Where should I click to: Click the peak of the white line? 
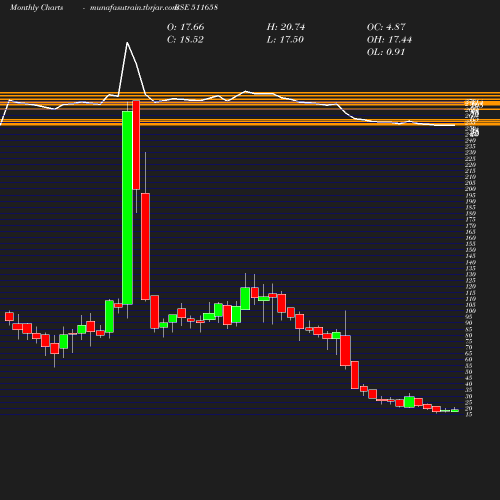127,43
